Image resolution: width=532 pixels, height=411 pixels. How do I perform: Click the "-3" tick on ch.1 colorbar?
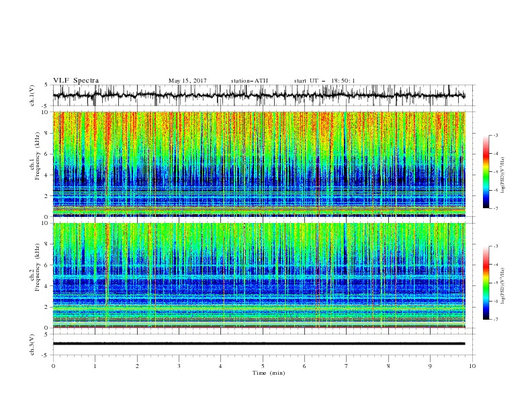click(495, 135)
